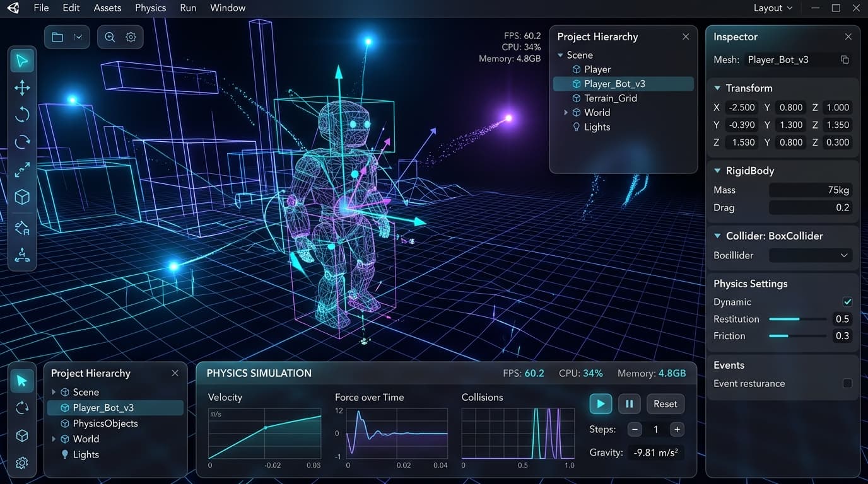Decrease Steps with the minus button
The height and width of the screenshot is (484, 868).
click(635, 429)
